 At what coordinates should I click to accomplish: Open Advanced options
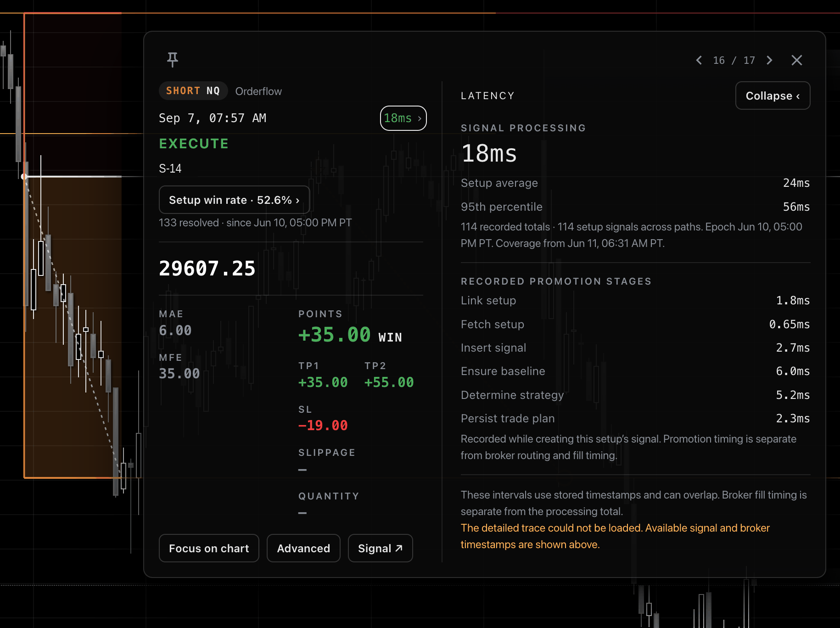click(x=303, y=548)
